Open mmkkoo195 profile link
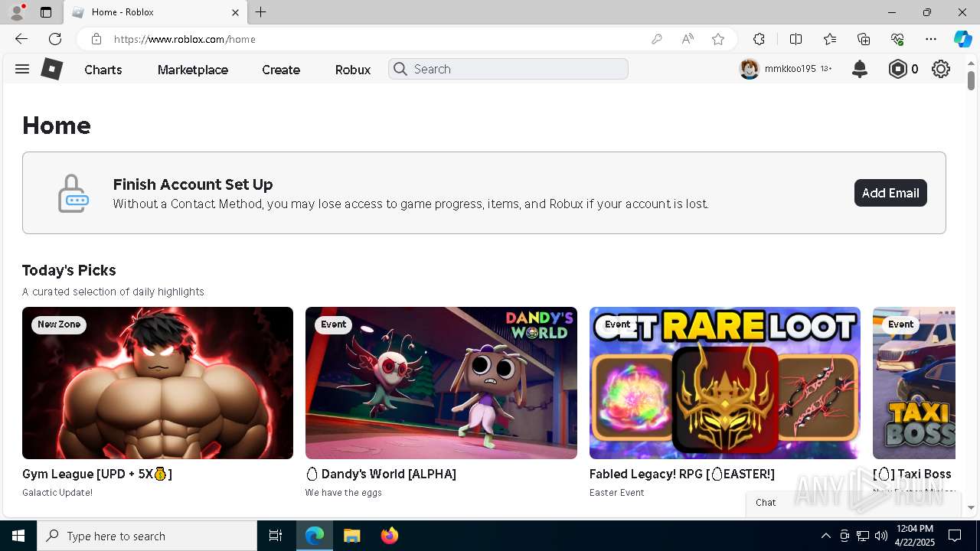The height and width of the screenshot is (551, 980). [790, 69]
